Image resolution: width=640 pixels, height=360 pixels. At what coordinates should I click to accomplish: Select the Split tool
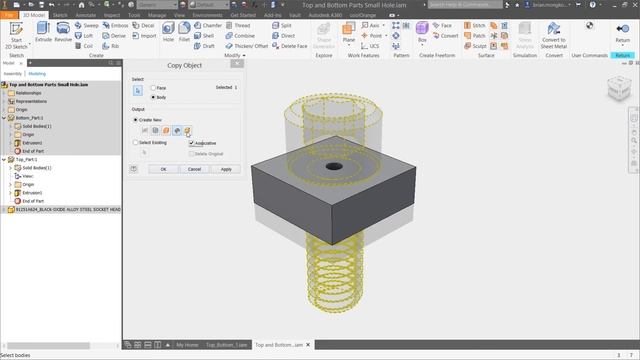pyautogui.click(x=282, y=25)
